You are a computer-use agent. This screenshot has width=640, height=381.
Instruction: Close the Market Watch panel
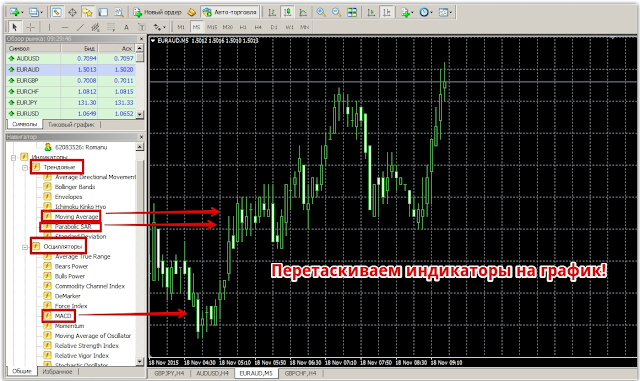point(141,39)
